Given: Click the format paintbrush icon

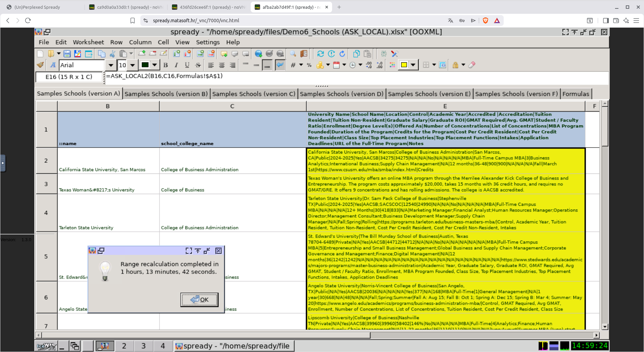Looking at the screenshot, I should pyautogui.click(x=40, y=65).
